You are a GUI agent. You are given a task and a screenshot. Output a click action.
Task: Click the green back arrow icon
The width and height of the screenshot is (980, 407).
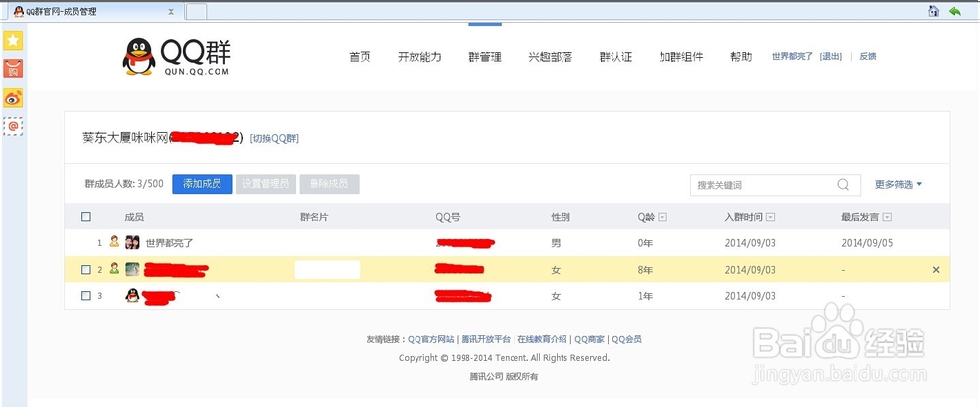click(x=955, y=11)
